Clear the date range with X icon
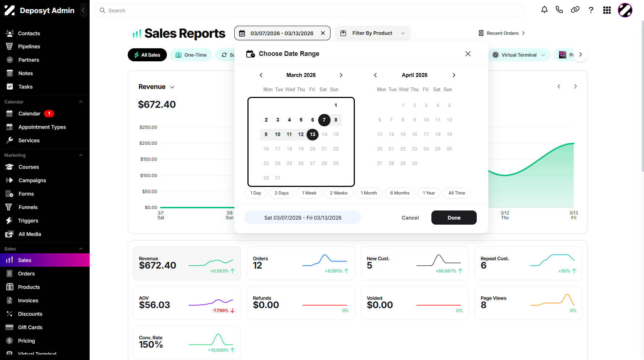Image resolution: width=644 pixels, height=360 pixels. (323, 33)
